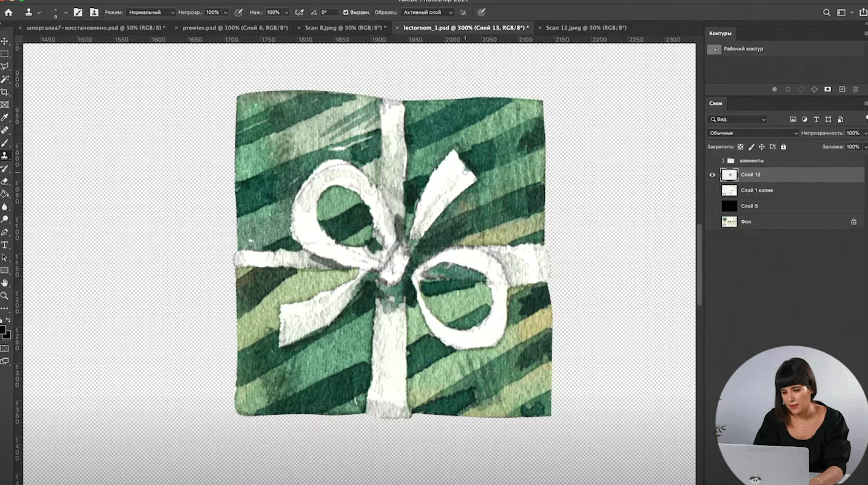Image resolution: width=868 pixels, height=485 pixels.
Task: Select the Magic Wand tool
Action: (5, 79)
